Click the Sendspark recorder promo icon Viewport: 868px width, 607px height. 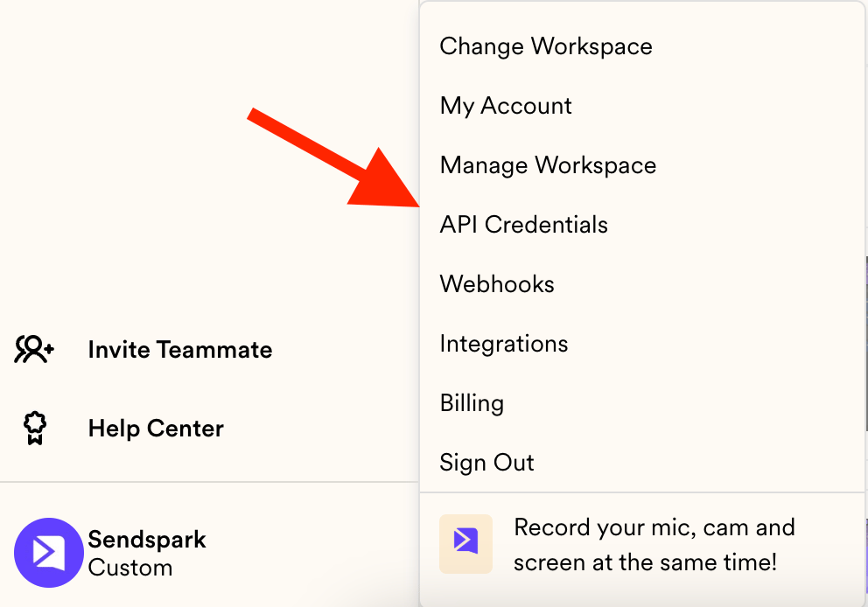click(x=465, y=543)
